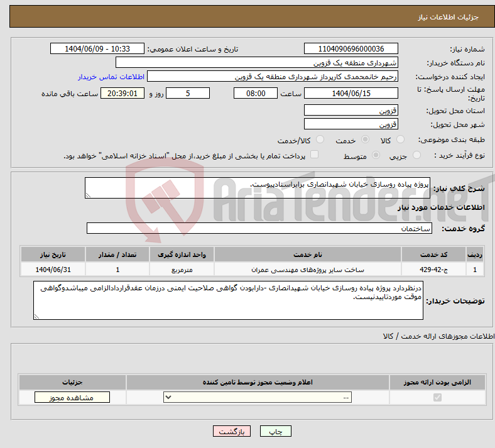Screen dimensions: 495x448
Task: Click the request creator name field
Action: pos(273,77)
